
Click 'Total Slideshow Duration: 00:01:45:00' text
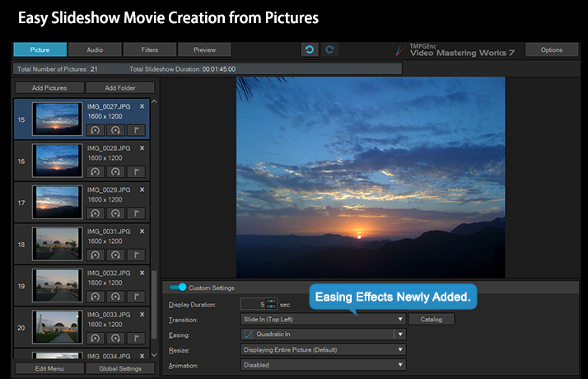point(183,69)
